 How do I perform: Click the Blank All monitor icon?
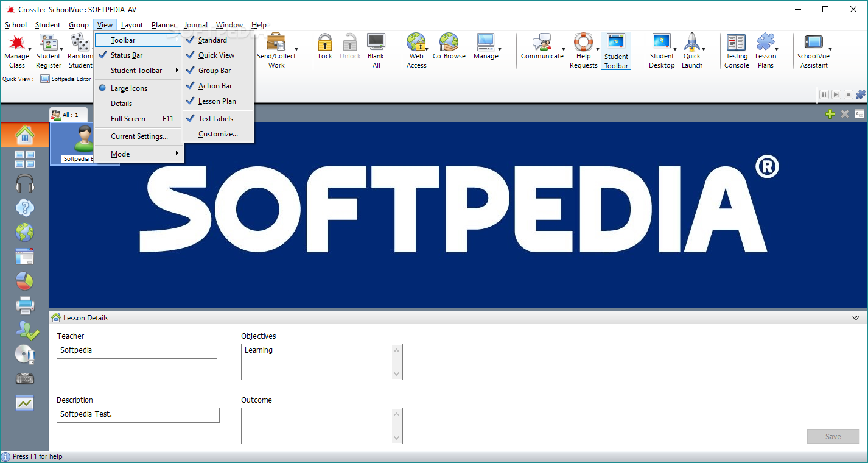pos(376,42)
